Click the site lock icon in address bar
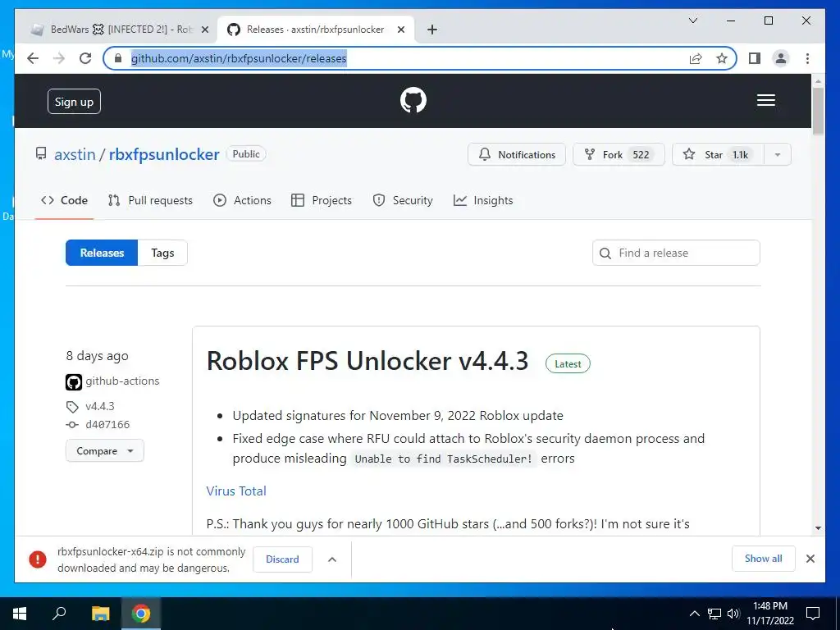840x630 pixels. tap(118, 58)
